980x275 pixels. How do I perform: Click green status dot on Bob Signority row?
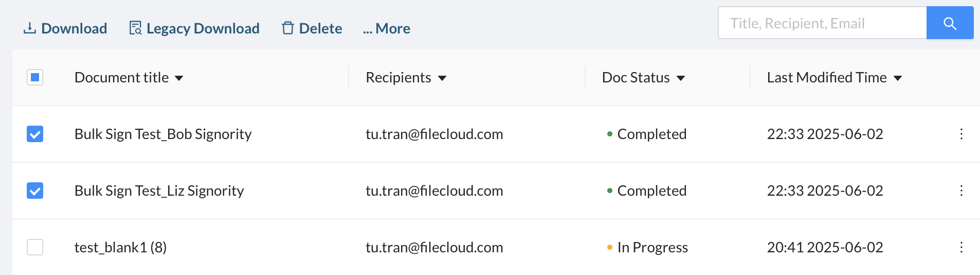(610, 134)
